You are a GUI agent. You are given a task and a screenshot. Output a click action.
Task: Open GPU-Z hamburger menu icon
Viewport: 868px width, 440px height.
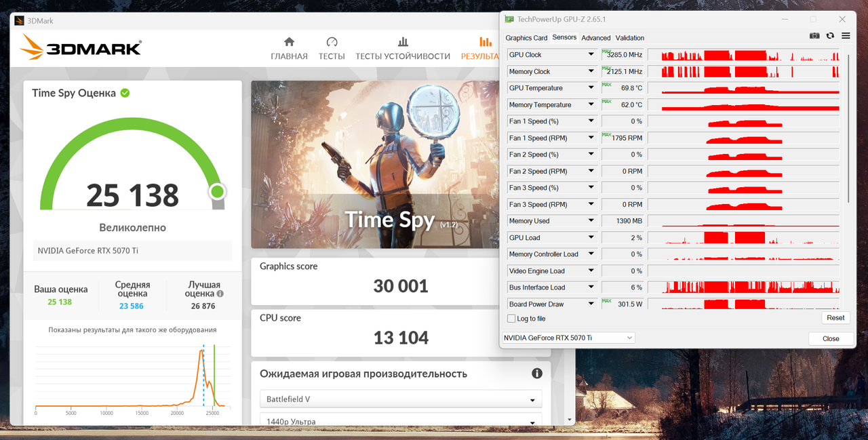(x=846, y=36)
